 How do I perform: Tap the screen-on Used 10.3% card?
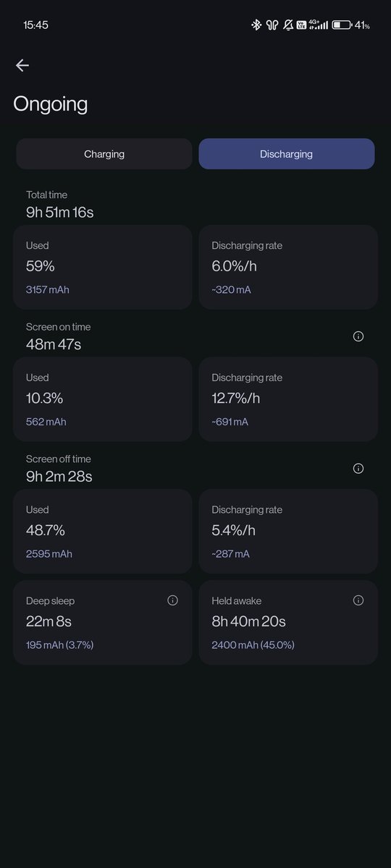click(x=102, y=399)
